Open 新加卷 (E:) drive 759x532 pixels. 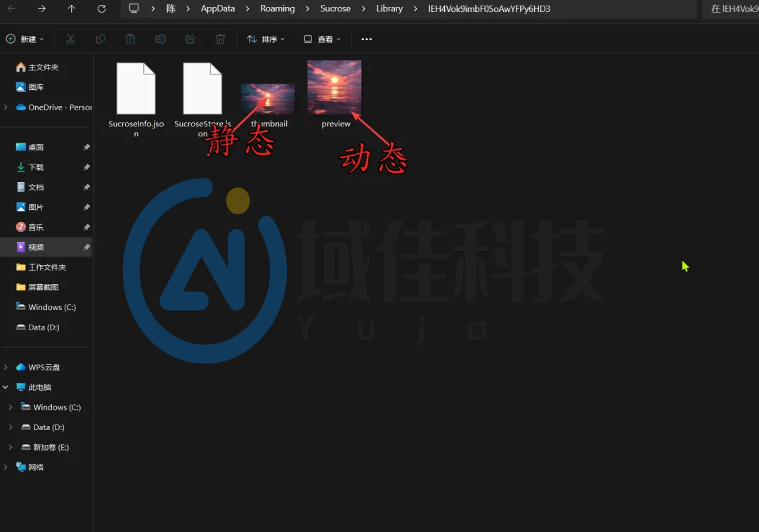click(x=45, y=447)
